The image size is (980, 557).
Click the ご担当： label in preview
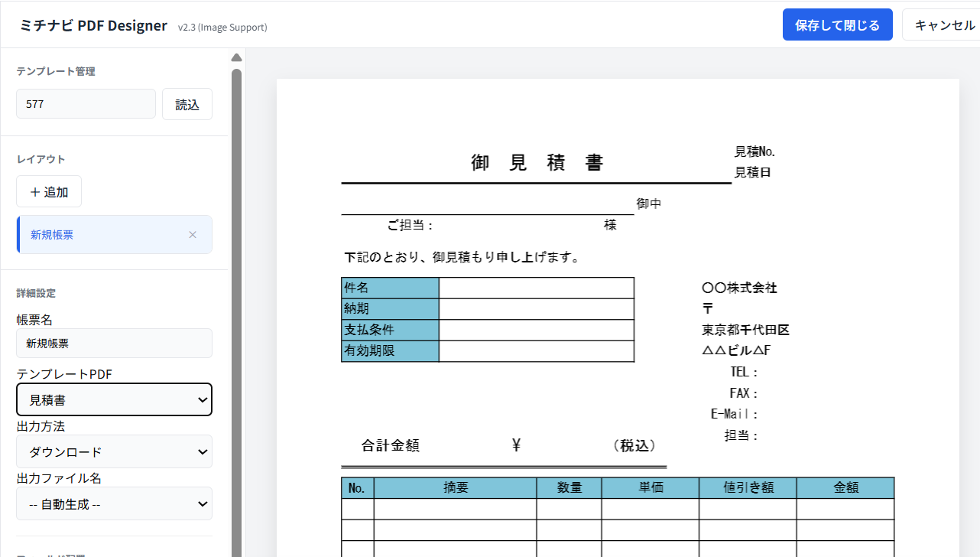tap(410, 225)
